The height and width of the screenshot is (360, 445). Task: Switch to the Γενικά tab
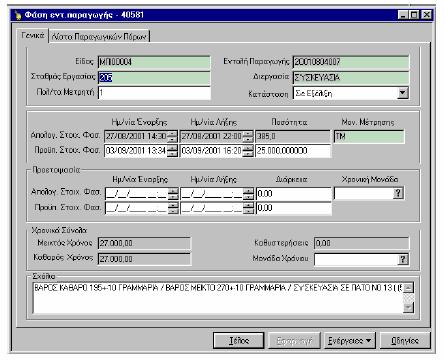point(32,35)
